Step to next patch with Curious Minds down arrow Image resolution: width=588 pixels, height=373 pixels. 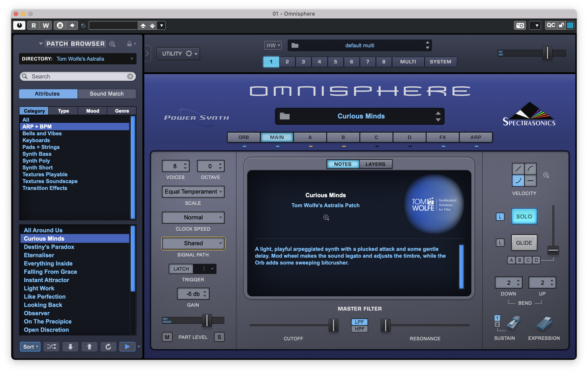click(438, 120)
